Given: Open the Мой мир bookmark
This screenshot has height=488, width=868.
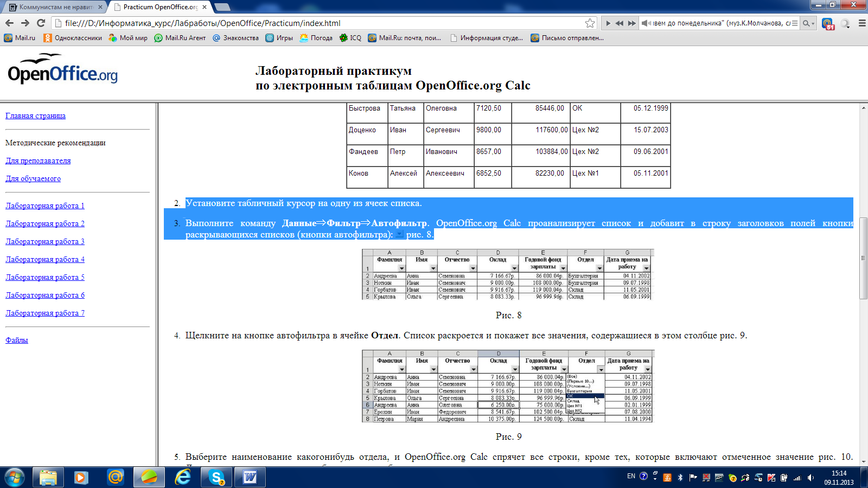Looking at the screenshot, I should (x=128, y=38).
